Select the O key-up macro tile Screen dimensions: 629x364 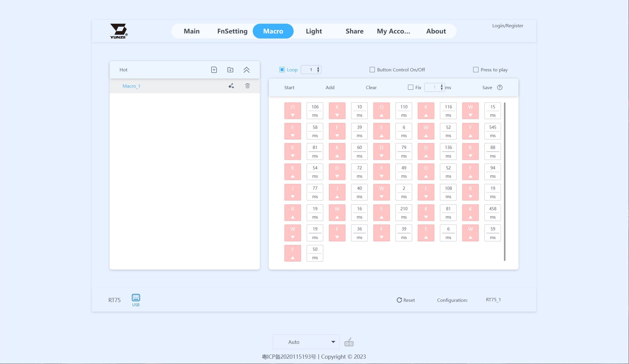click(x=382, y=111)
